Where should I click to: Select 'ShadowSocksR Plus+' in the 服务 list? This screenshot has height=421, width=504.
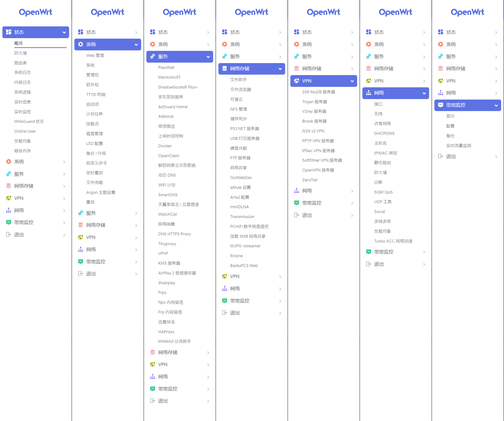(178, 87)
